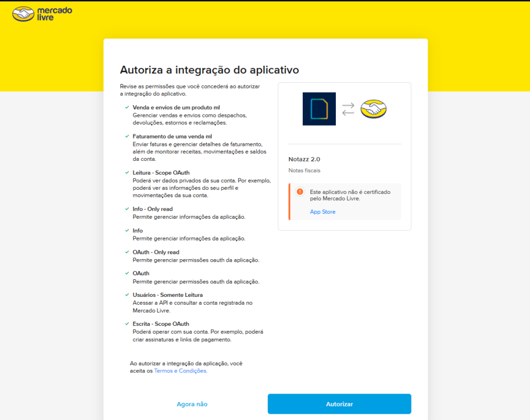
Task: Click the orange warning exclamation icon
Action: click(x=300, y=192)
